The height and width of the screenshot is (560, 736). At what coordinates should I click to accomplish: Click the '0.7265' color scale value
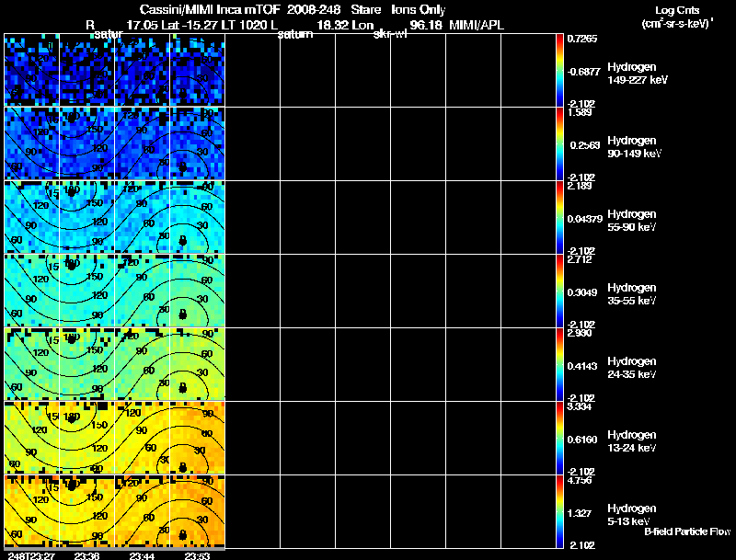point(582,39)
